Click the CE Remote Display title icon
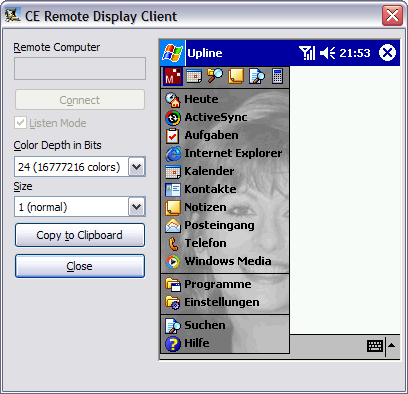Viewport: 408px width, 394px height. coord(12,15)
